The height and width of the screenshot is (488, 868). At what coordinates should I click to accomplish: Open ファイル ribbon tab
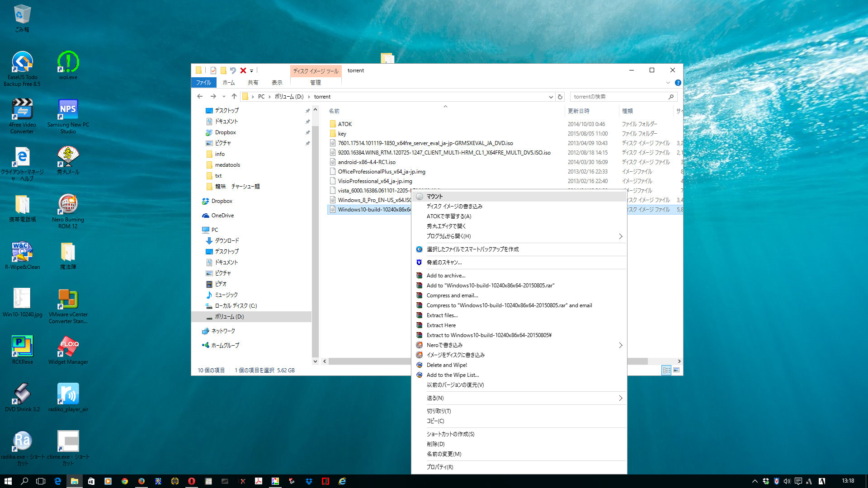(203, 83)
